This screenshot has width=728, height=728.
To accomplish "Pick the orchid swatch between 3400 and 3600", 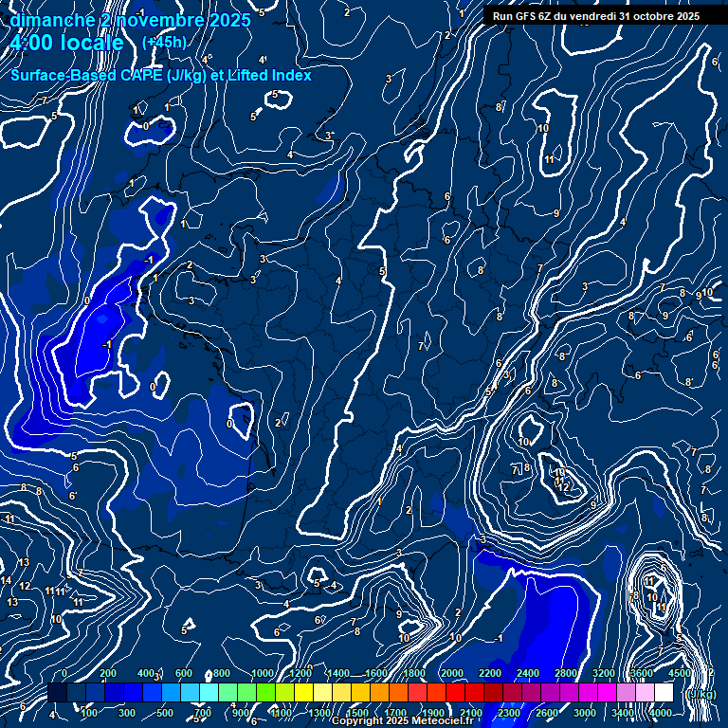I will point(626,692).
